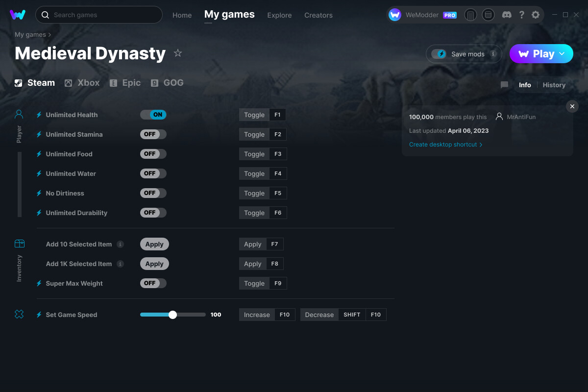
Task: Expand the My games breadcrumb chevron
Action: pyautogui.click(x=49, y=35)
